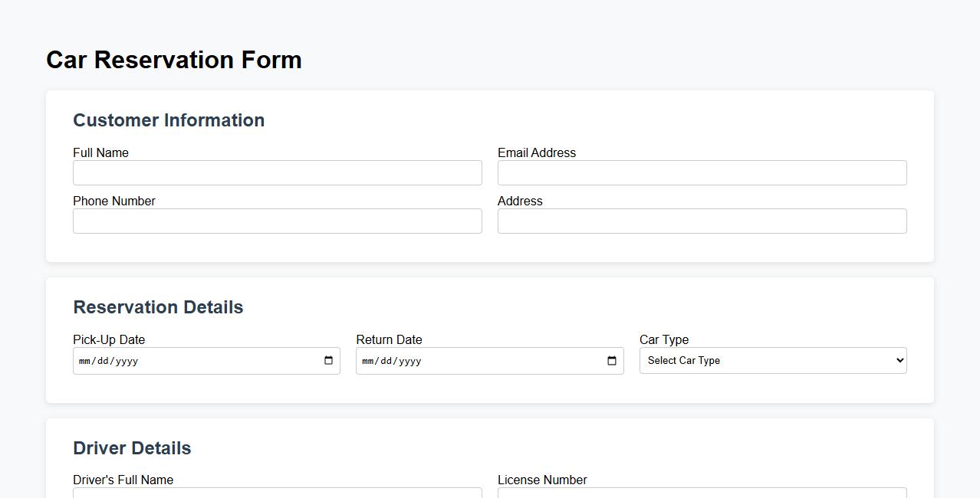Click the Car Reservation Form title
980x498 pixels.
coord(173,60)
